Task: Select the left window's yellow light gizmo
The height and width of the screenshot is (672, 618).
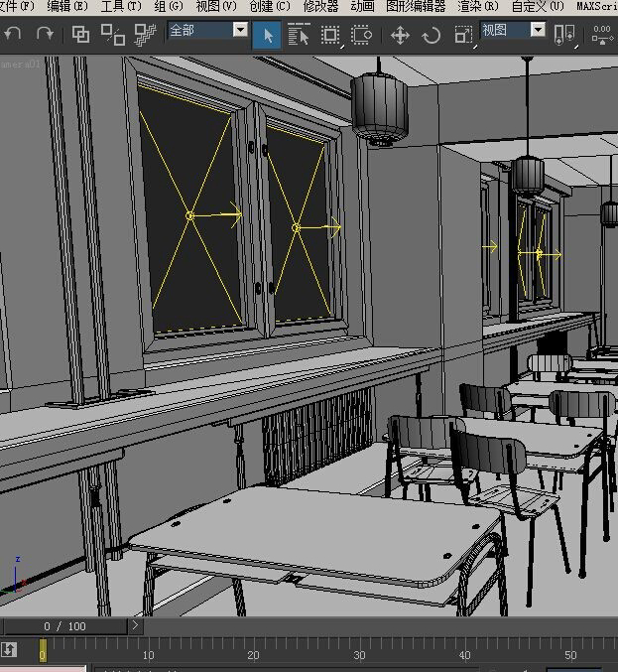Action: point(190,215)
